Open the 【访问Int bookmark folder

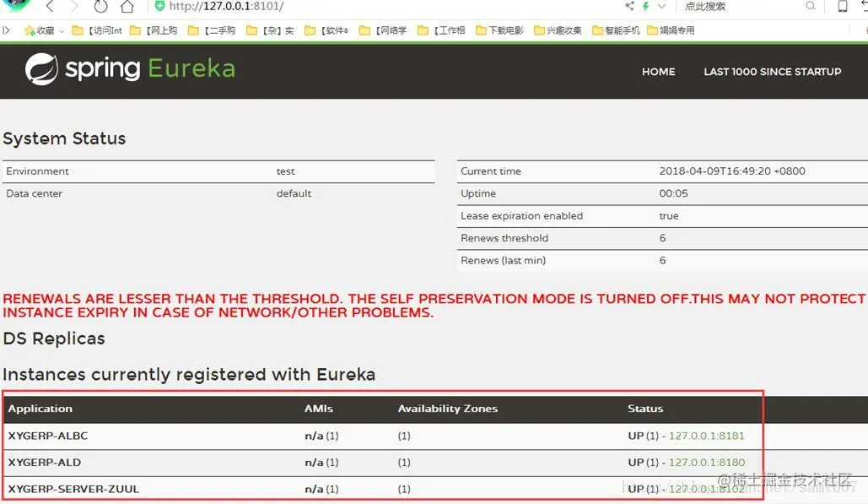tap(97, 30)
